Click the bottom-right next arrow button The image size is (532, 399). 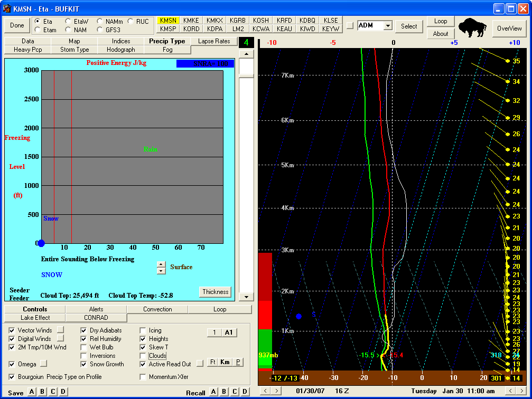pos(521,391)
